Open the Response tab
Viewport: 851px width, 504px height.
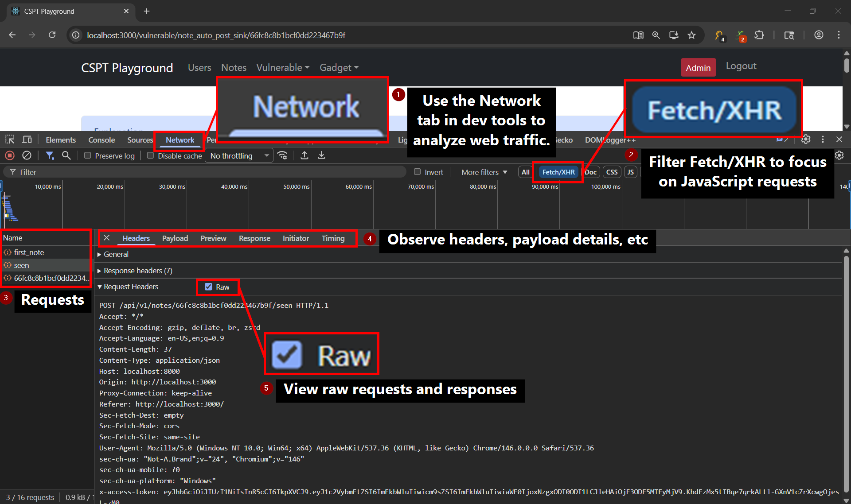[x=254, y=238]
